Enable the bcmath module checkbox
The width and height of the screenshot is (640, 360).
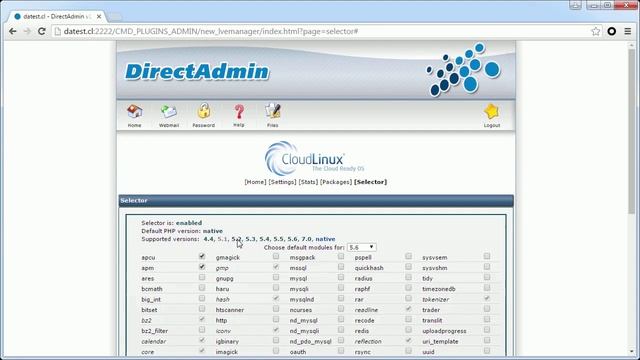(x=202, y=288)
